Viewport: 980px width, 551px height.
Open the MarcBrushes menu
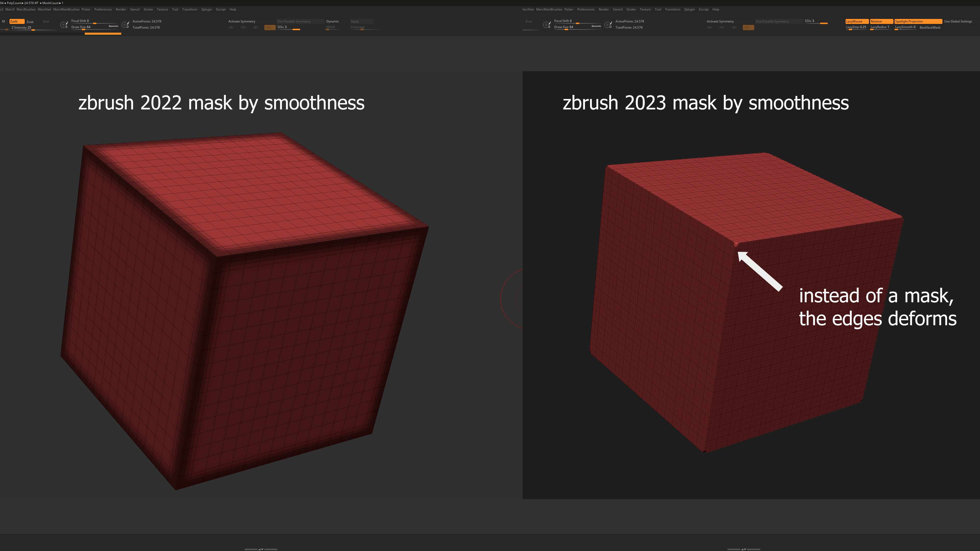26,9
